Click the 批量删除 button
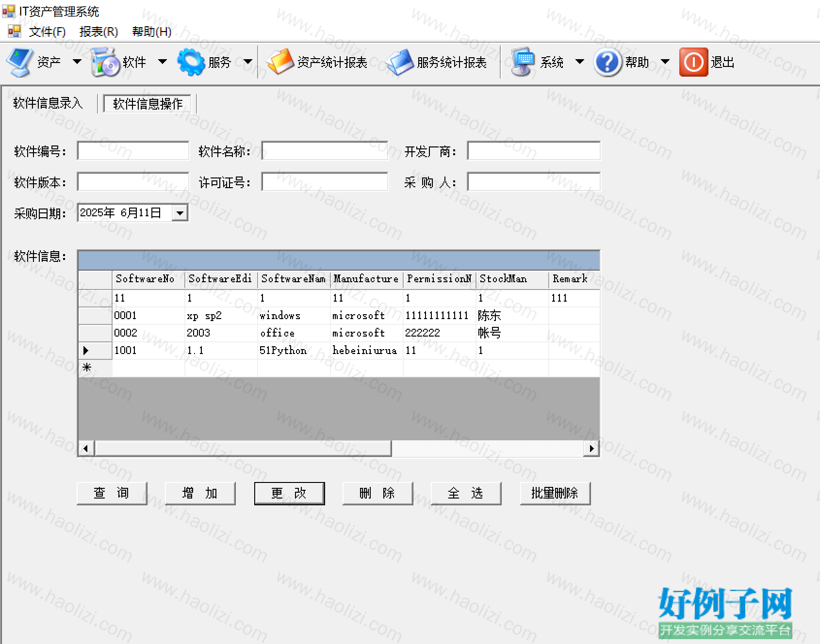This screenshot has height=644, width=820. click(x=555, y=493)
